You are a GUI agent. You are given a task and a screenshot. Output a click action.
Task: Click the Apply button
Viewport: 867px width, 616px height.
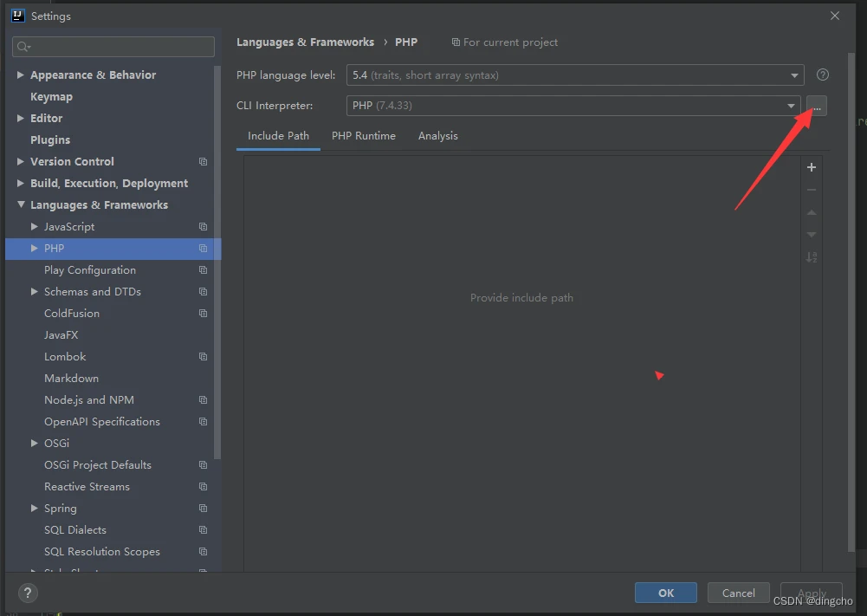click(812, 593)
